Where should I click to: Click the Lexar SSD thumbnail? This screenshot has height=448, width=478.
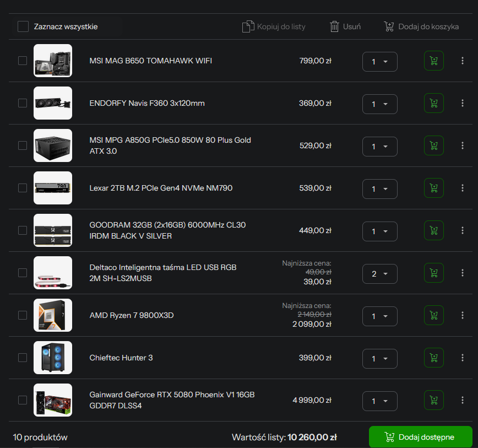[53, 188]
